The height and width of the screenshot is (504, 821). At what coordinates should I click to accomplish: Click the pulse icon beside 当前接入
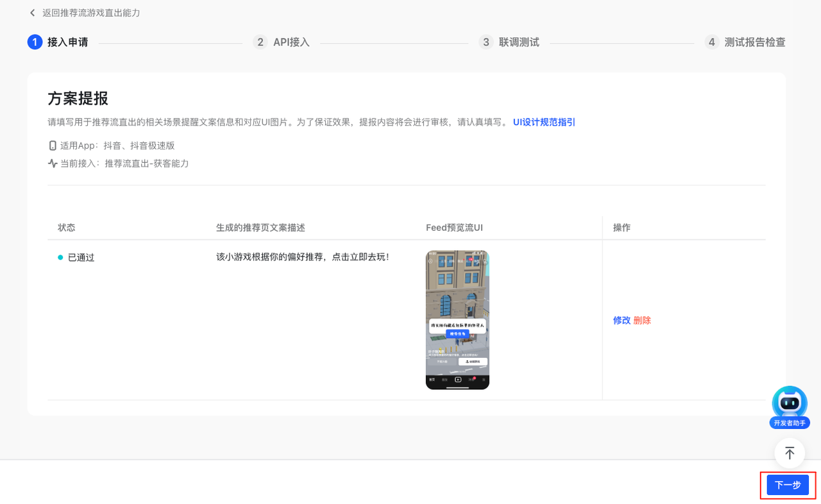tap(53, 164)
